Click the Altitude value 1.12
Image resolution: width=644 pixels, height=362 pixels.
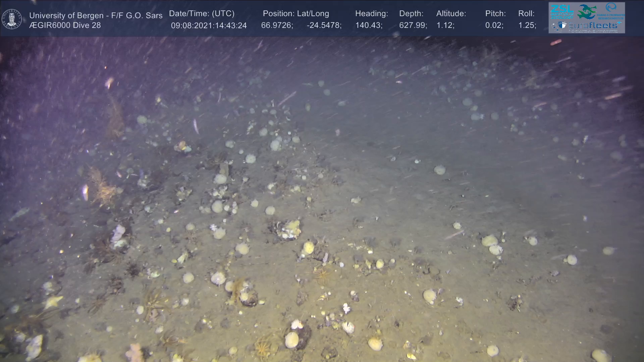(x=445, y=25)
